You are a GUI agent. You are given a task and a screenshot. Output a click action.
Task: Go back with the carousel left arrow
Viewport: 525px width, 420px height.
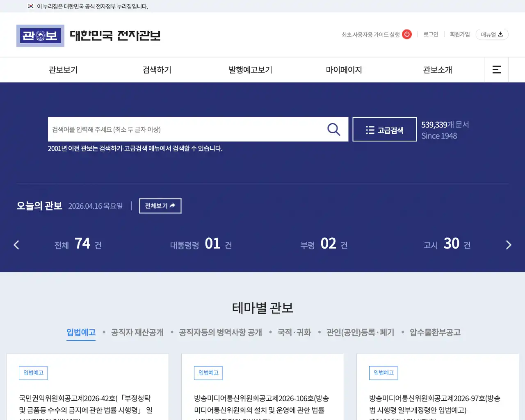point(16,245)
